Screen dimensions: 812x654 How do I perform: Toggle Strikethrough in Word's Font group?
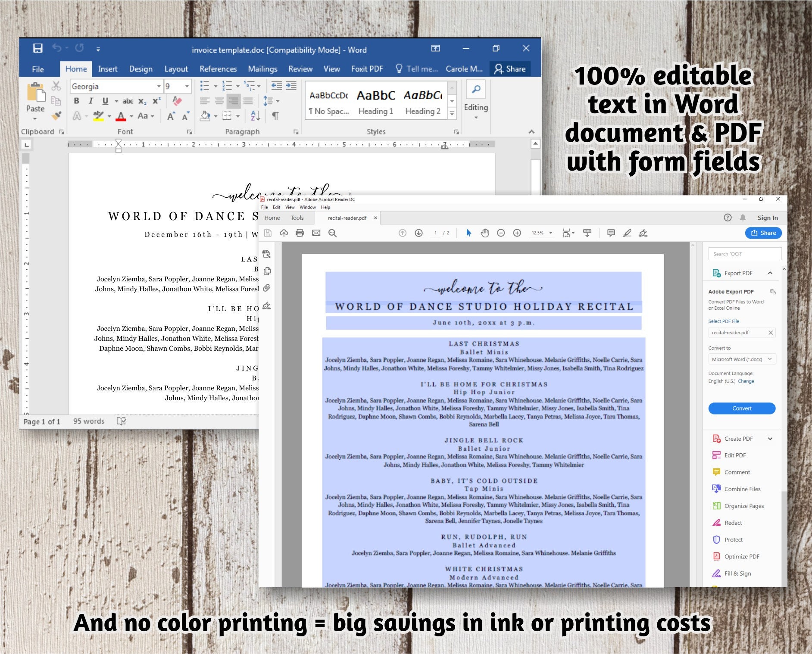click(x=128, y=101)
